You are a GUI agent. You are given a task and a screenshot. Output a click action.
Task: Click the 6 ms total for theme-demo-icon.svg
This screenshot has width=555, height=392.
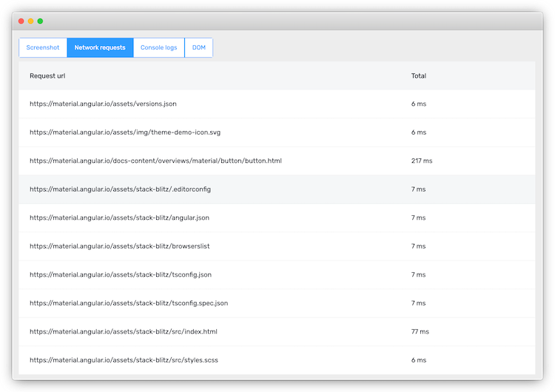[x=419, y=132]
